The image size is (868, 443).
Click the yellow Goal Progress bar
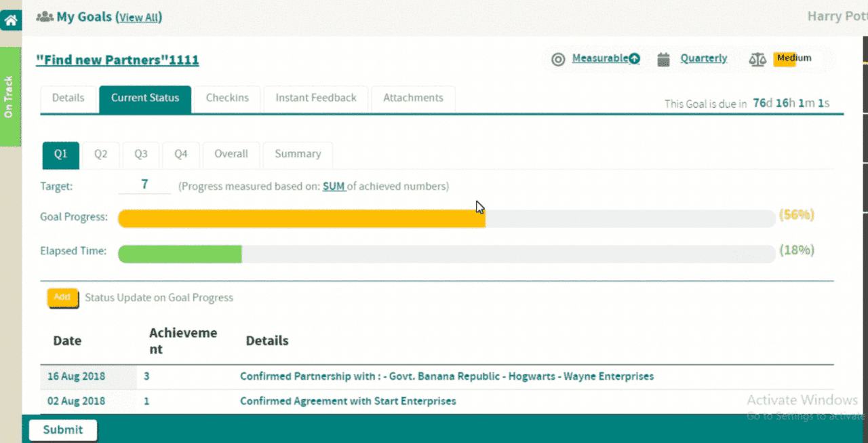[301, 218]
